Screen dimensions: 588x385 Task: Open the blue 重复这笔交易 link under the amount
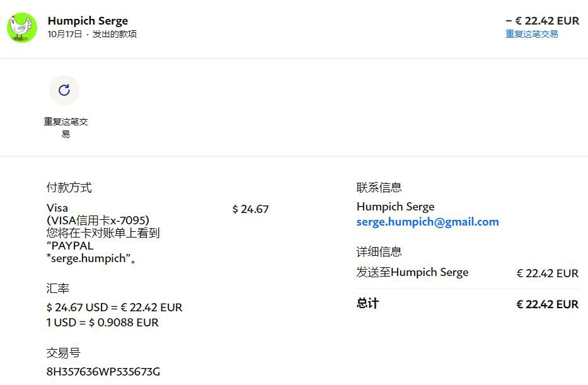[x=531, y=34]
